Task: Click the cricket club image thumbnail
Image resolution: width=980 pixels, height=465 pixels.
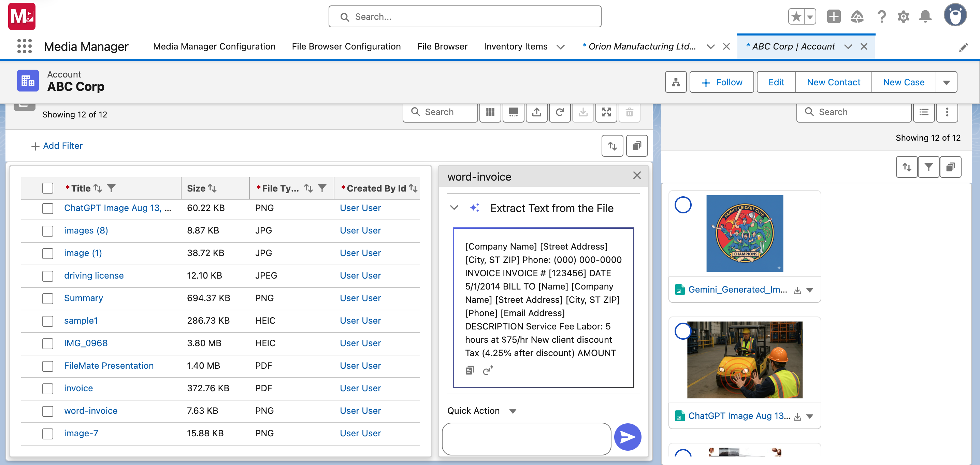Action: pyautogui.click(x=745, y=233)
